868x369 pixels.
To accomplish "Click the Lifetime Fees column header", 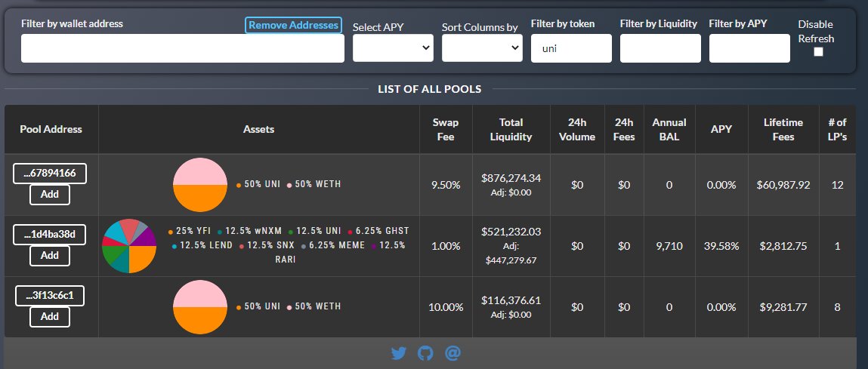I will 783,129.
